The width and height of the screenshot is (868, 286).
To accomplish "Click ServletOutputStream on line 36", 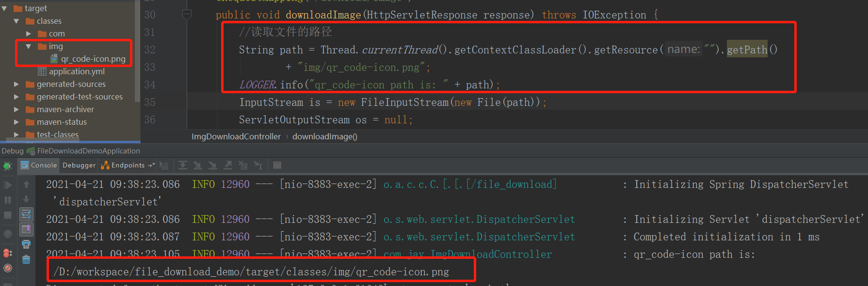I will click(294, 120).
